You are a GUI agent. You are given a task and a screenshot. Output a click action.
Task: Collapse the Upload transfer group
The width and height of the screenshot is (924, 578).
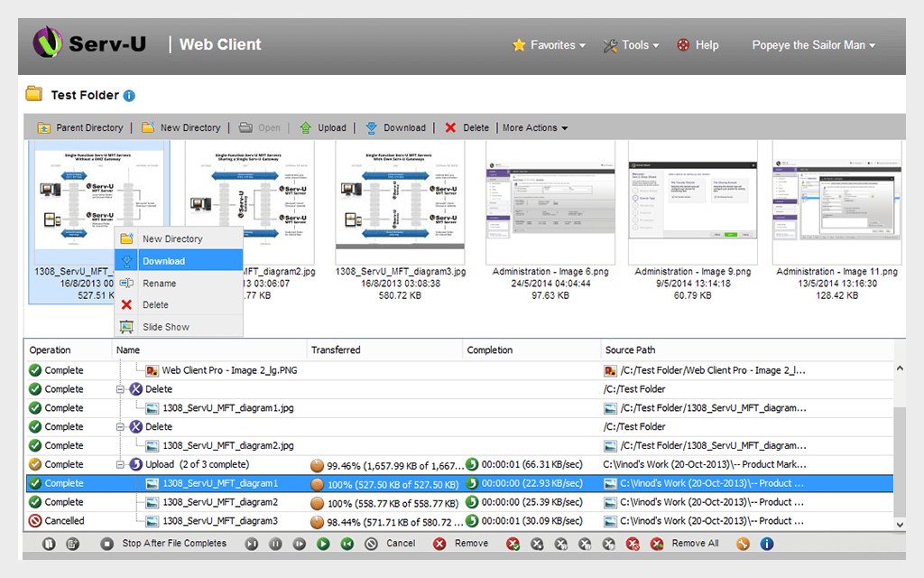(120, 465)
